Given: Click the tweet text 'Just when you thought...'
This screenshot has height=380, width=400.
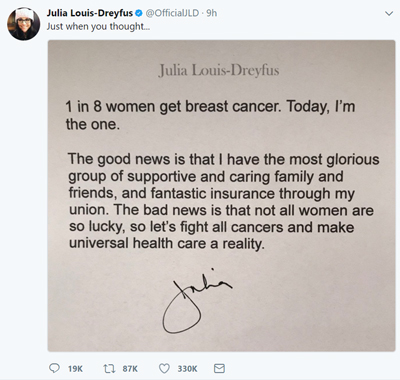Looking at the screenshot, I should point(98,26).
